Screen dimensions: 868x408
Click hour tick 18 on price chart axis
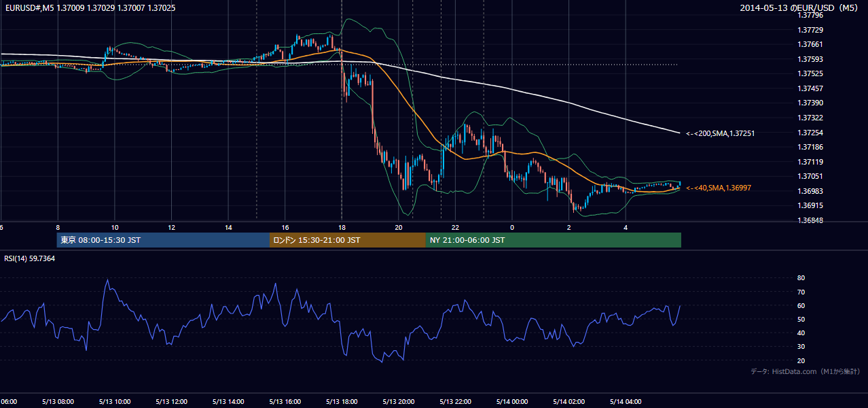click(342, 228)
